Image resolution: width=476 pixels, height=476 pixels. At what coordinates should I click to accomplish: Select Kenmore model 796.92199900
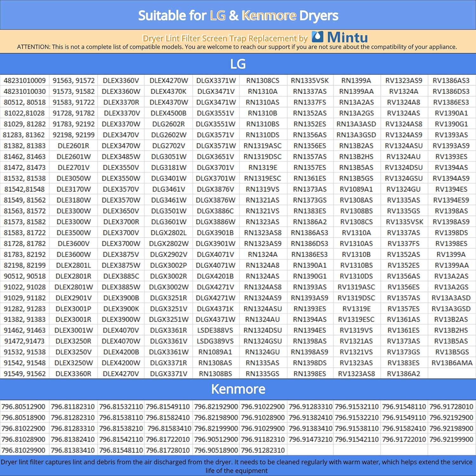(451, 439)
